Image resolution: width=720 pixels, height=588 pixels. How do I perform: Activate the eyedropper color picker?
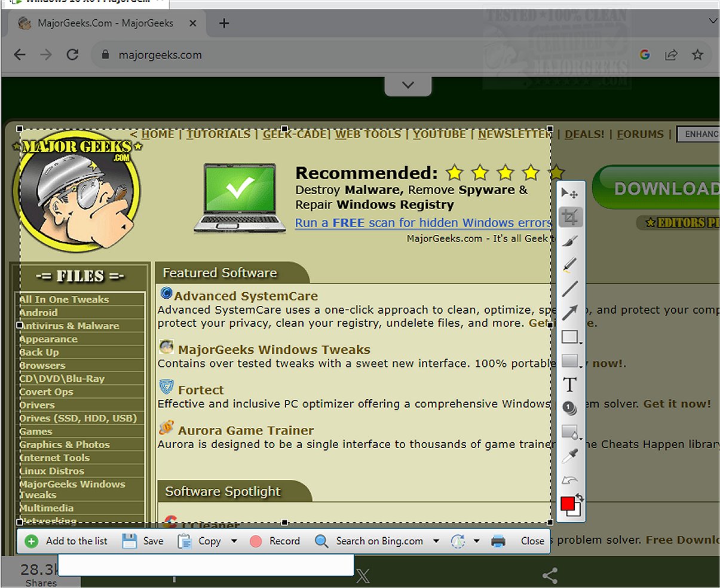(570, 456)
